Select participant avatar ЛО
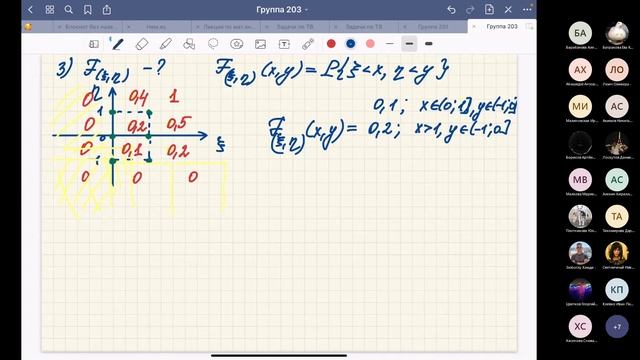Image resolution: width=640 pixels, height=360 pixels. point(617,70)
